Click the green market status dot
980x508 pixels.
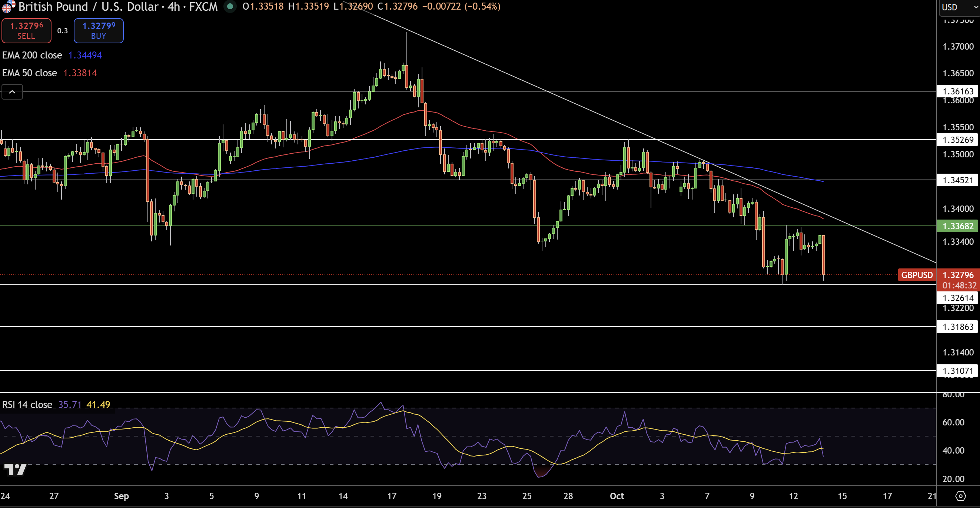coord(230,6)
